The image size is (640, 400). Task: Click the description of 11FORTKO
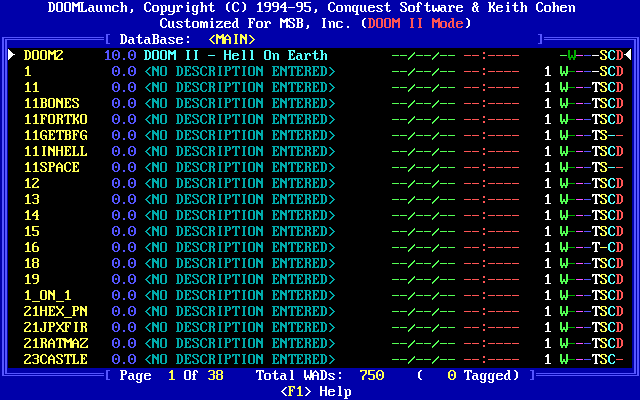240,119
